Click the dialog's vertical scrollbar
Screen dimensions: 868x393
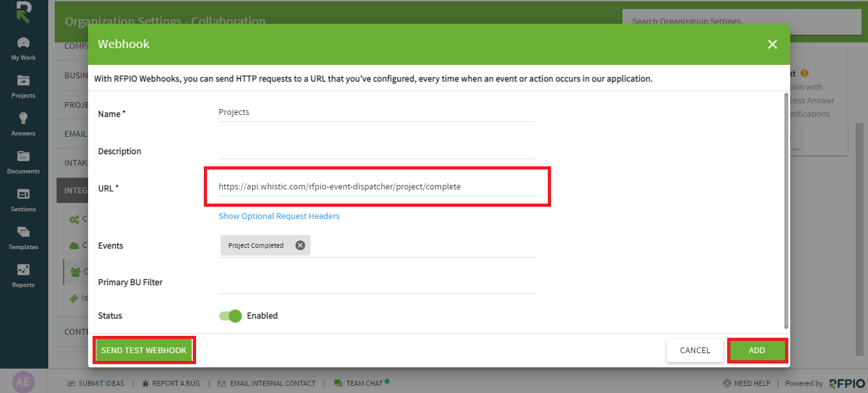tap(785, 210)
